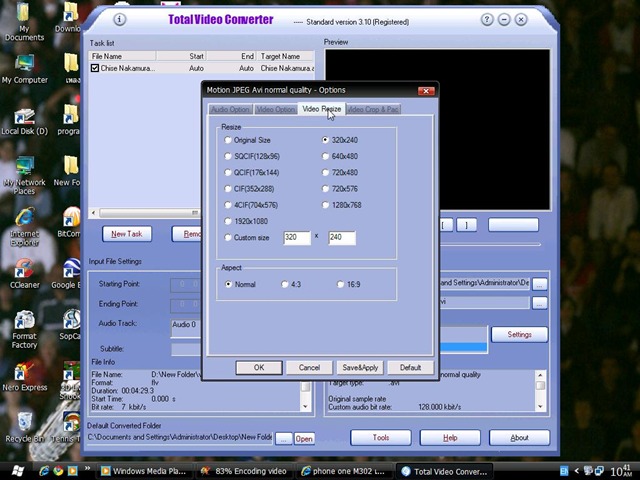This screenshot has height=480, width=640.
Task: Open the info icon in Total Video Converter
Action: coord(119,19)
